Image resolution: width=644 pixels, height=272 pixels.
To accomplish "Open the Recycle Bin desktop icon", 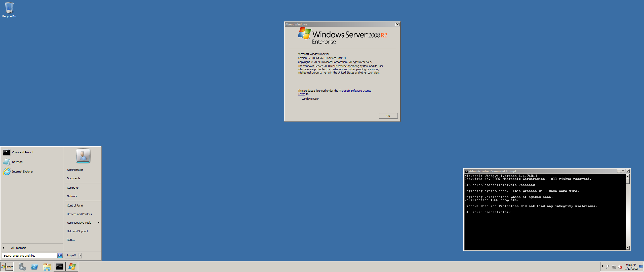I will (x=9, y=10).
